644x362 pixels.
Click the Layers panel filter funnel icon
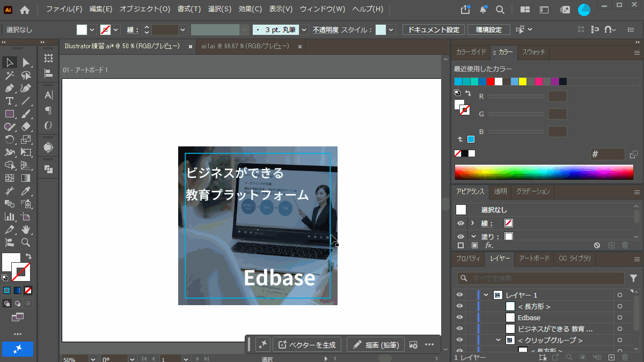[634, 278]
